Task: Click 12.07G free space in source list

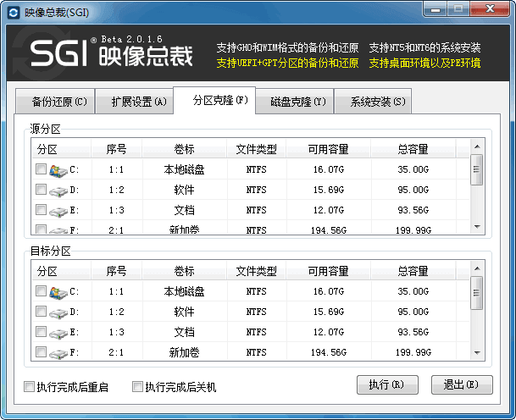Action: point(329,210)
